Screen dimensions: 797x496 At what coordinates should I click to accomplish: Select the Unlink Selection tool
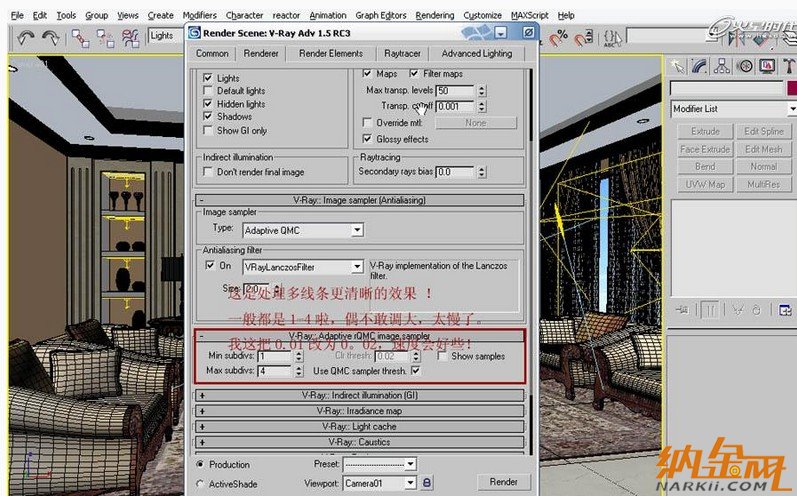tap(105, 37)
